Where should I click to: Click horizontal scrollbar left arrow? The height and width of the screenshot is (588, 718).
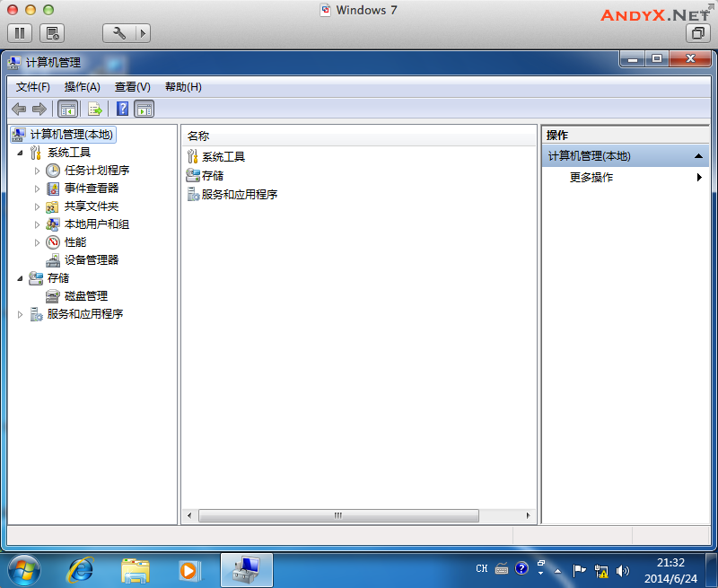pos(189,515)
